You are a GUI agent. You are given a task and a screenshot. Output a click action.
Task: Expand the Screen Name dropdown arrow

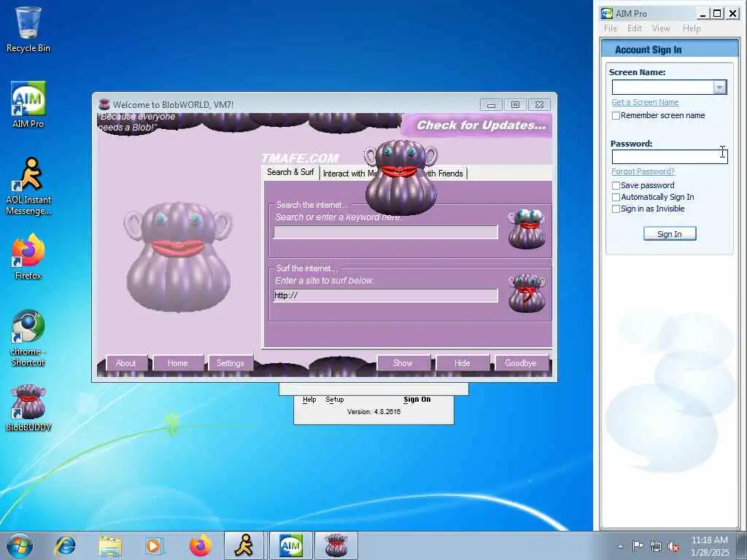[x=719, y=87]
